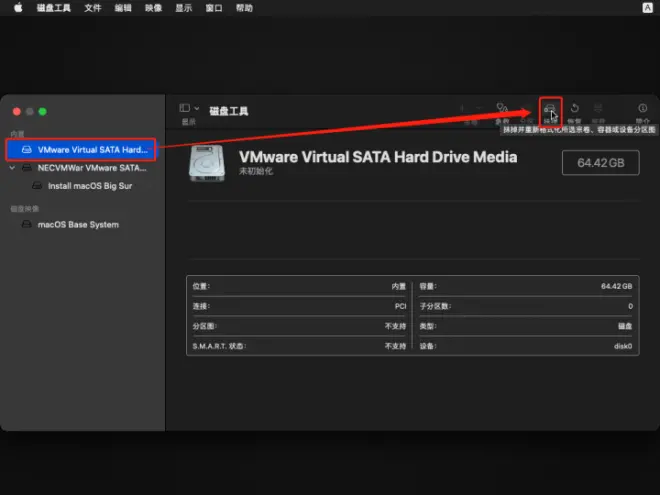Click the 64.42 GB capacity box
Image resolution: width=660 pixels, height=495 pixels.
pyautogui.click(x=601, y=163)
